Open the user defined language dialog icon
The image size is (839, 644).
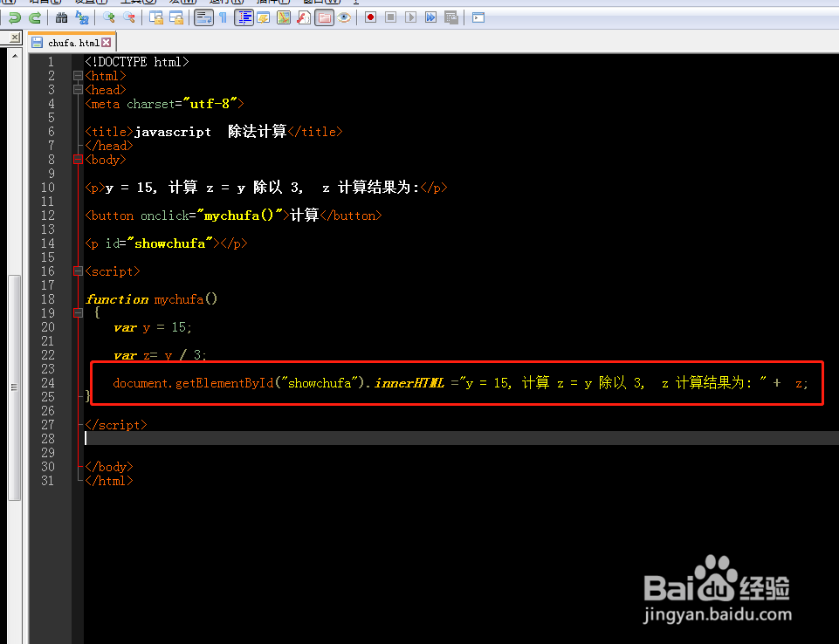[x=264, y=17]
